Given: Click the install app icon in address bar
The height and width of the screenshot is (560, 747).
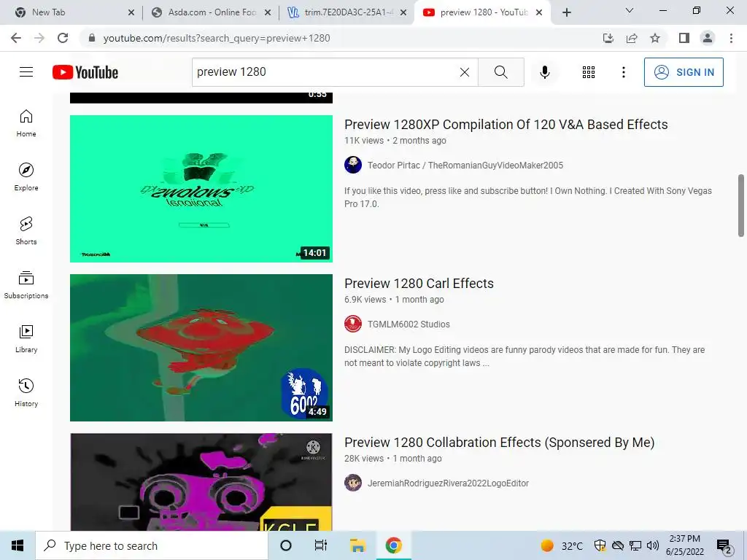Looking at the screenshot, I should pos(608,38).
